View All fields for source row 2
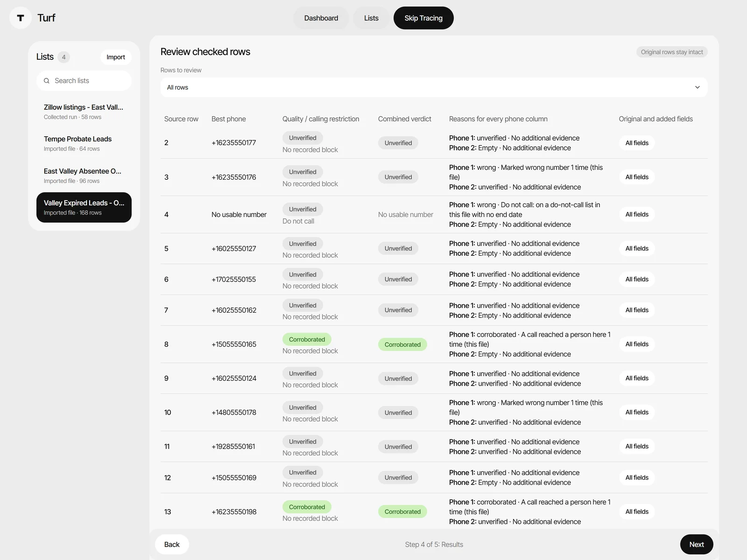The width and height of the screenshot is (747, 560). point(637,143)
